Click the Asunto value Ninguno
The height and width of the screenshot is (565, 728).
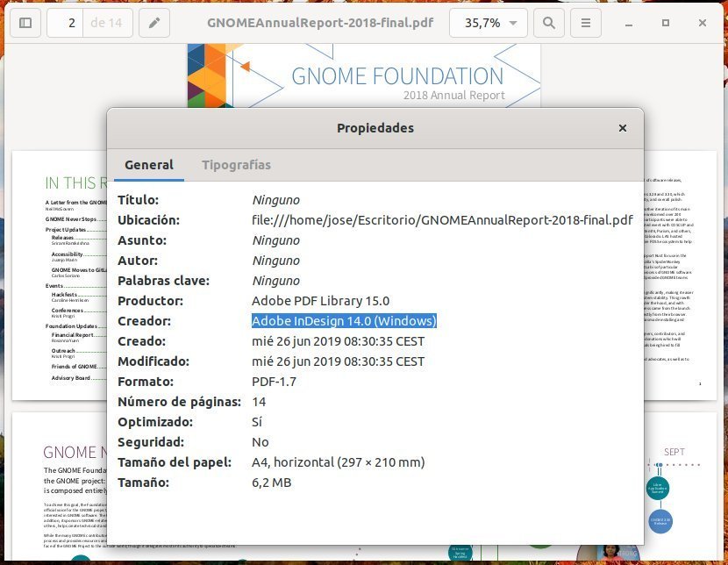[x=275, y=240]
